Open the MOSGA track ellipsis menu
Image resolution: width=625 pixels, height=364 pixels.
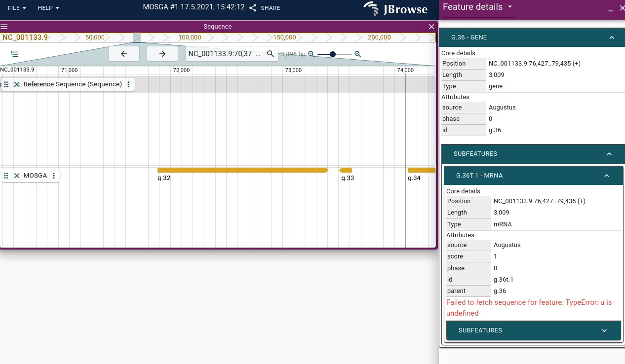point(53,175)
